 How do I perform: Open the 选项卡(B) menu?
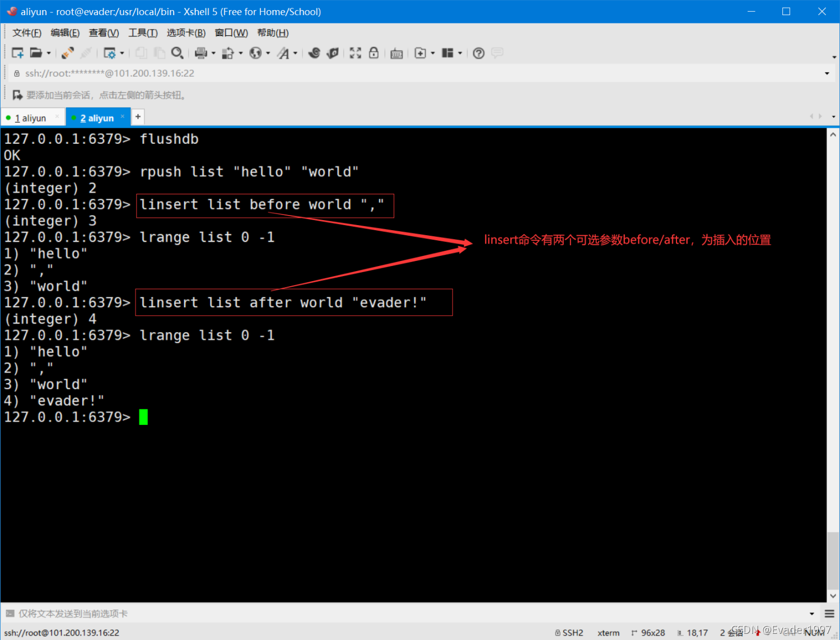click(x=186, y=32)
